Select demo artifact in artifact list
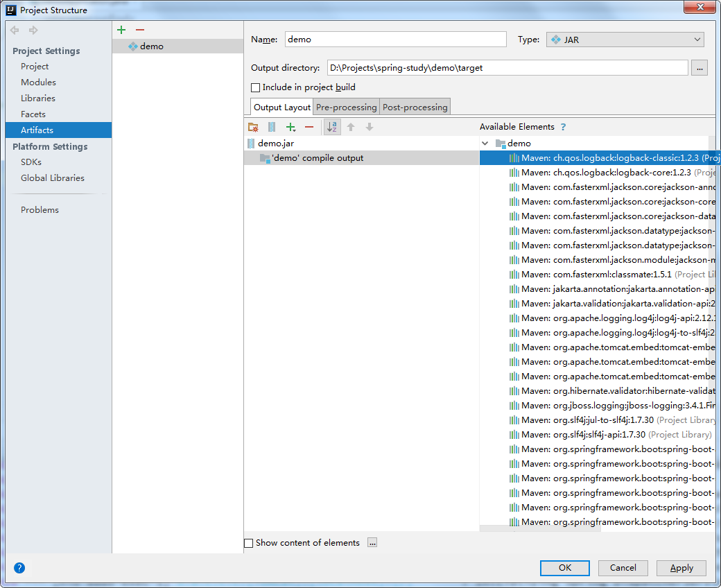The width and height of the screenshot is (721, 588). [177, 46]
